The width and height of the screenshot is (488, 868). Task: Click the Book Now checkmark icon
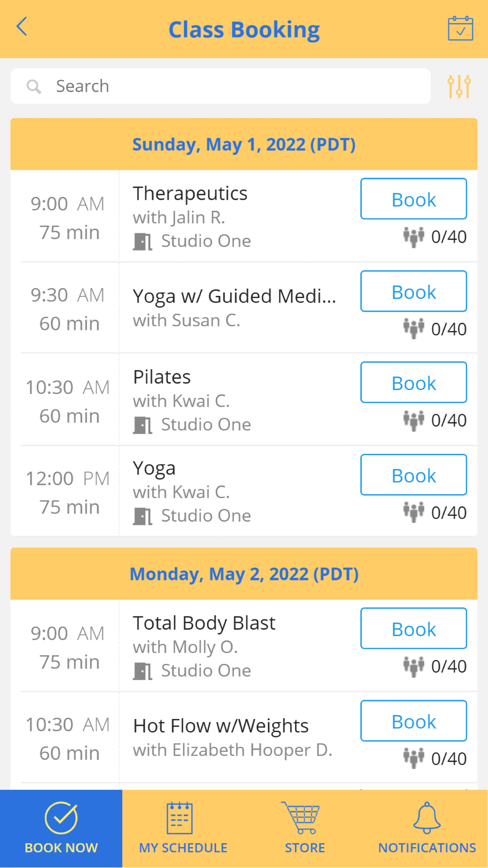pos(61,818)
